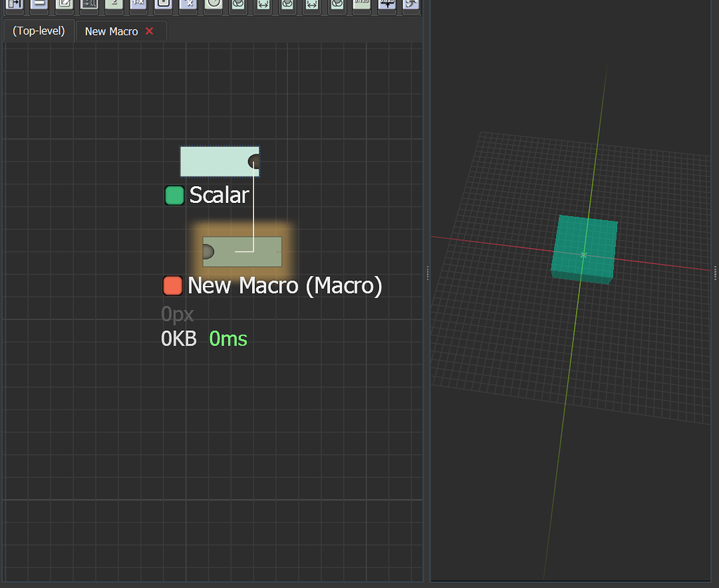Click the Scalar node's output port

[x=253, y=162]
